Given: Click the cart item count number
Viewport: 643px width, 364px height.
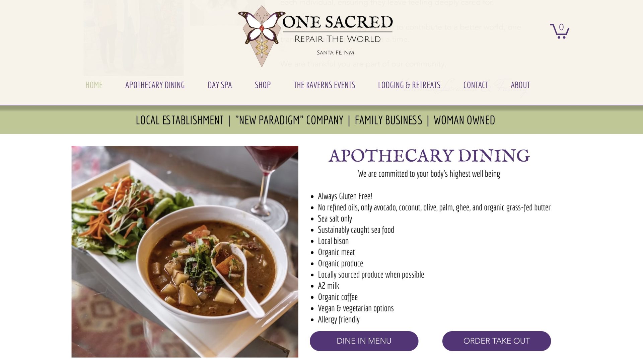Looking at the screenshot, I should (561, 27).
